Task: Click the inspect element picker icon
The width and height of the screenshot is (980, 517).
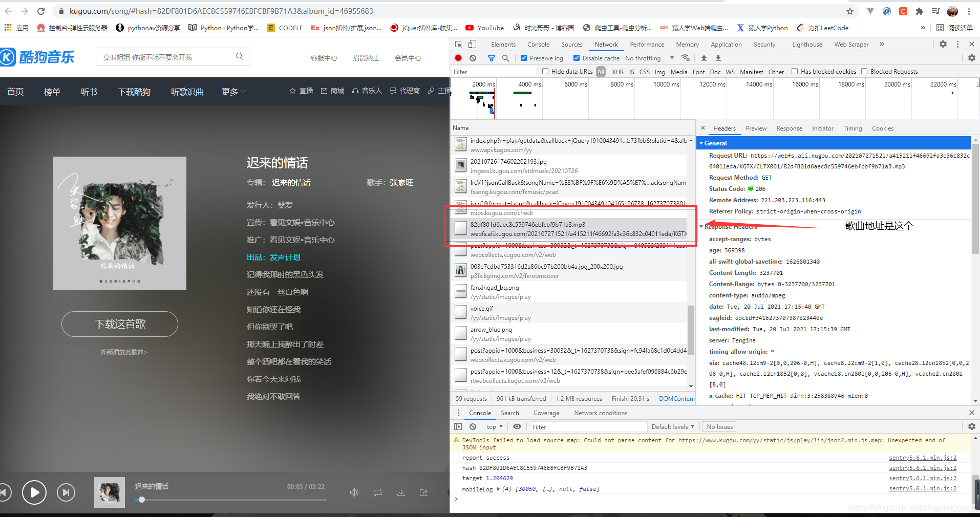Action: click(x=458, y=45)
